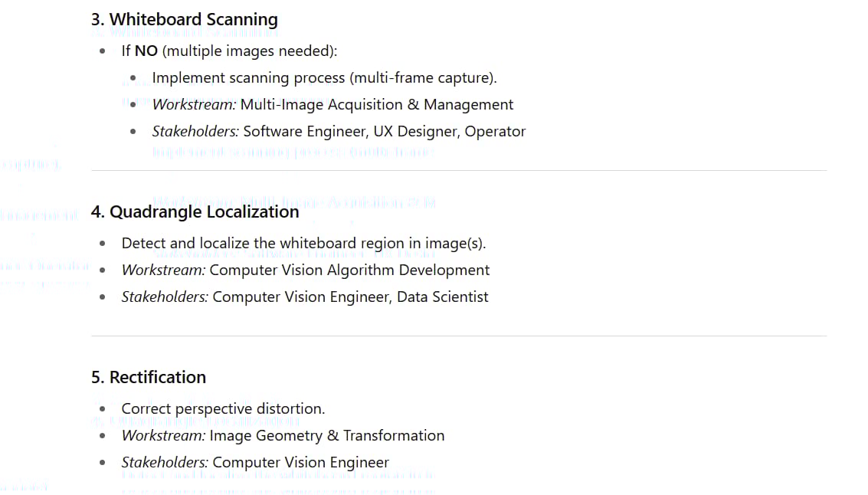This screenshot has width=868, height=495.
Task: Click the horizontal divider above Rectification
Action: (x=459, y=336)
